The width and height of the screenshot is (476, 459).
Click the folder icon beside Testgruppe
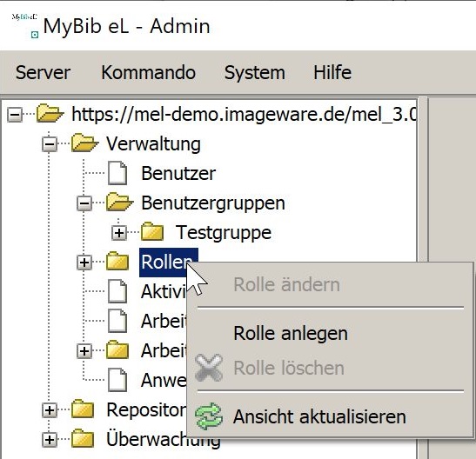click(x=152, y=231)
